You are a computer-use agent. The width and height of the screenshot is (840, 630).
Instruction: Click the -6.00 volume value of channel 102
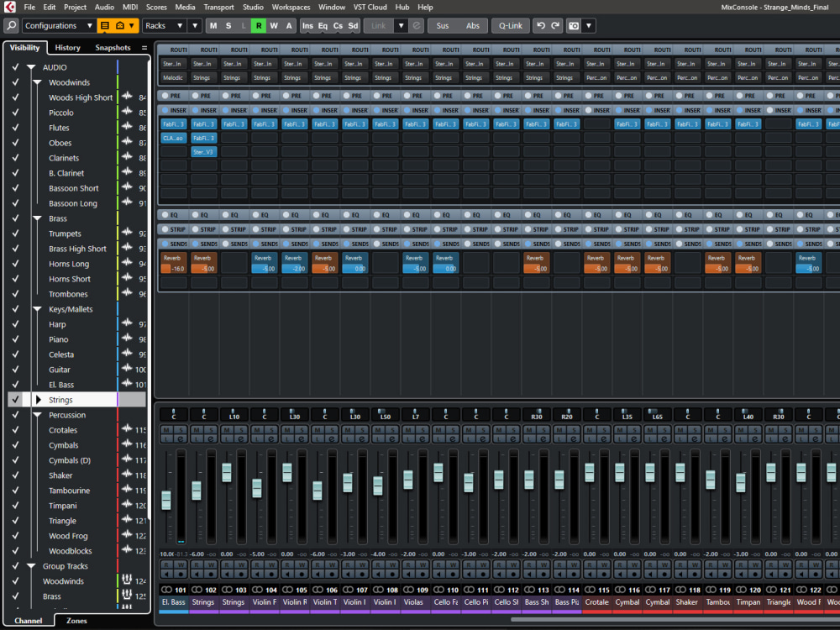[197, 554]
